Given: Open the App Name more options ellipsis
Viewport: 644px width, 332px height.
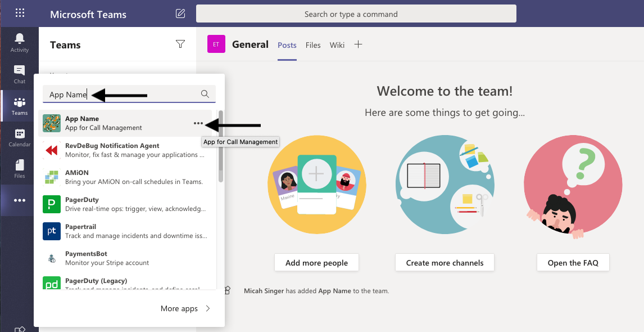Looking at the screenshot, I should [x=198, y=123].
